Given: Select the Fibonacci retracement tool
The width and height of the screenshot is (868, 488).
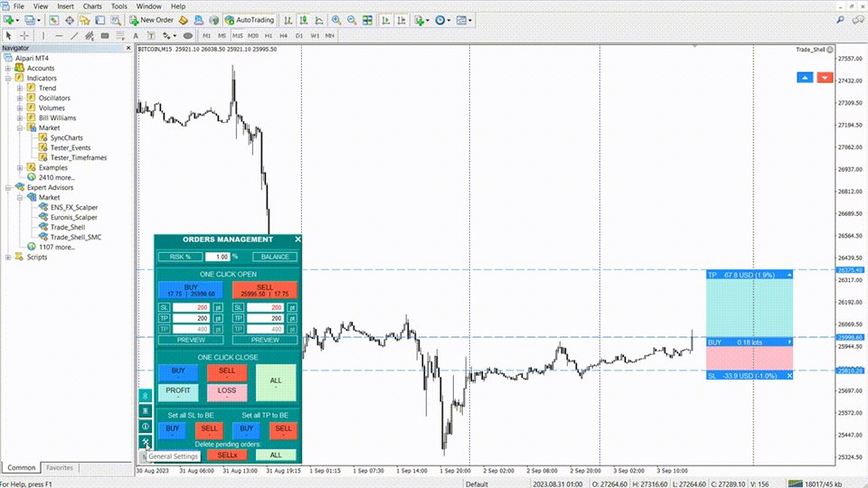Looking at the screenshot, I should coord(120,35).
